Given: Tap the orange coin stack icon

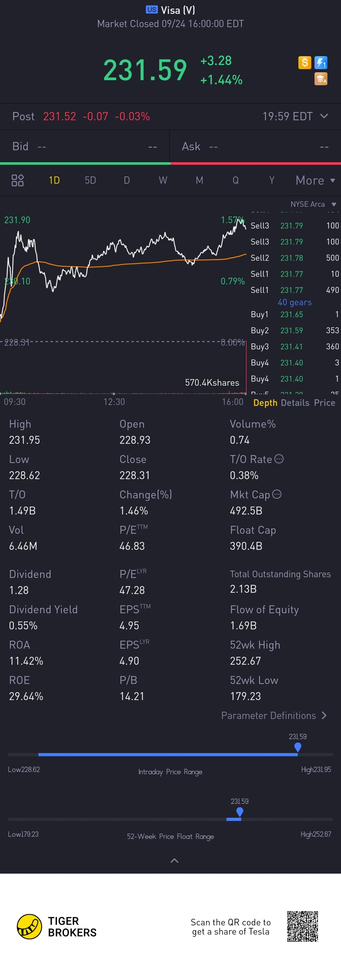Looking at the screenshot, I should pos(321,79).
